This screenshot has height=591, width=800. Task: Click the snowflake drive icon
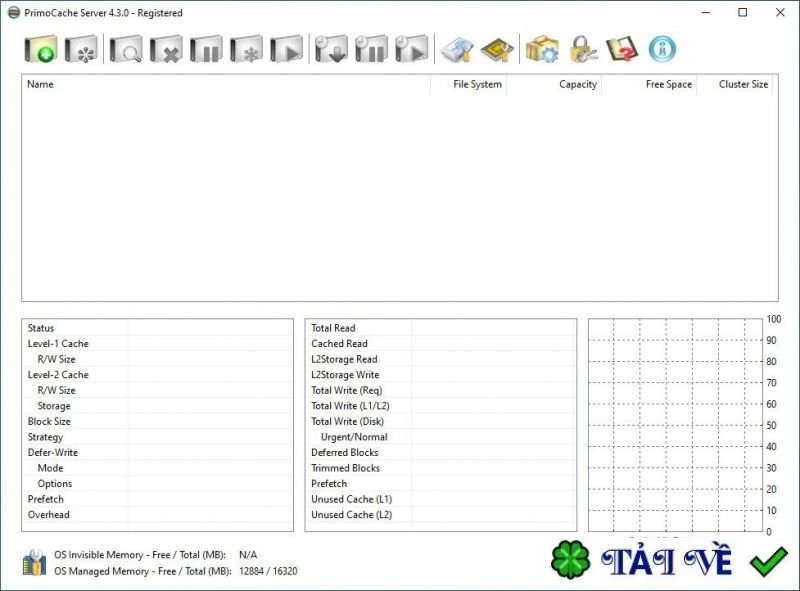tap(246, 49)
